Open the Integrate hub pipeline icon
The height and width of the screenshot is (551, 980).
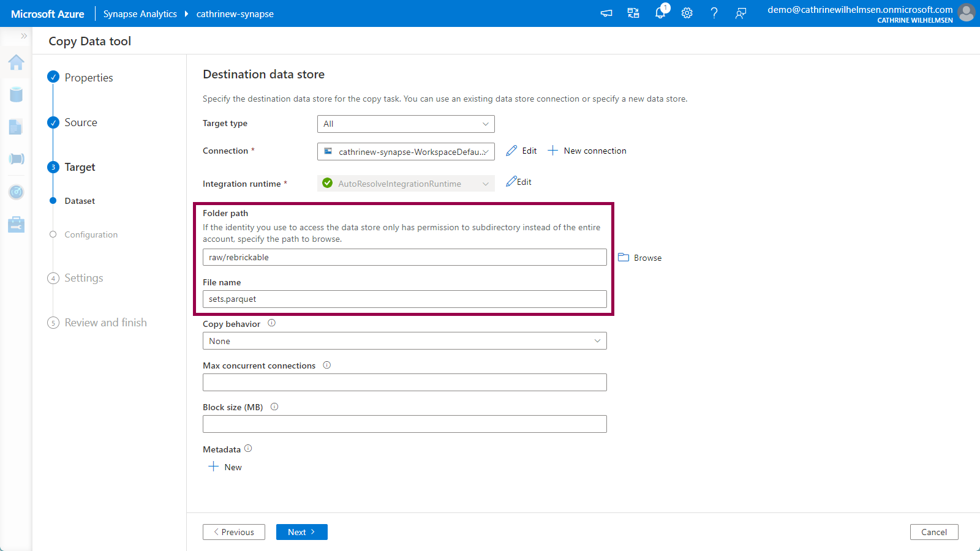(x=17, y=159)
